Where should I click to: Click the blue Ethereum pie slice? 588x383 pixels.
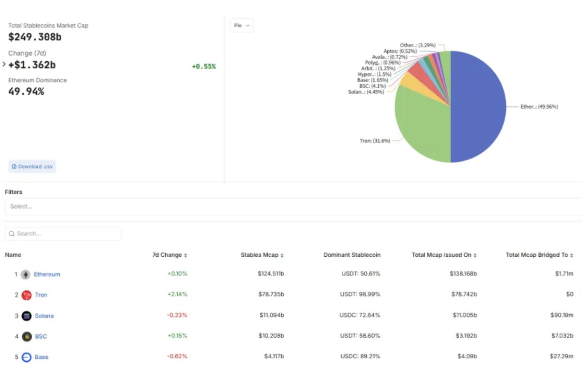[x=478, y=107]
